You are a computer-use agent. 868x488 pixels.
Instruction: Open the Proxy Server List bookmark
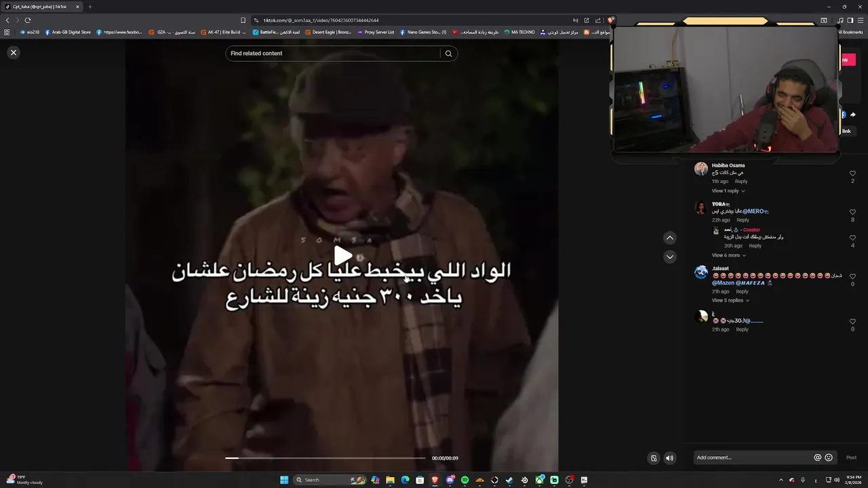pyautogui.click(x=376, y=32)
